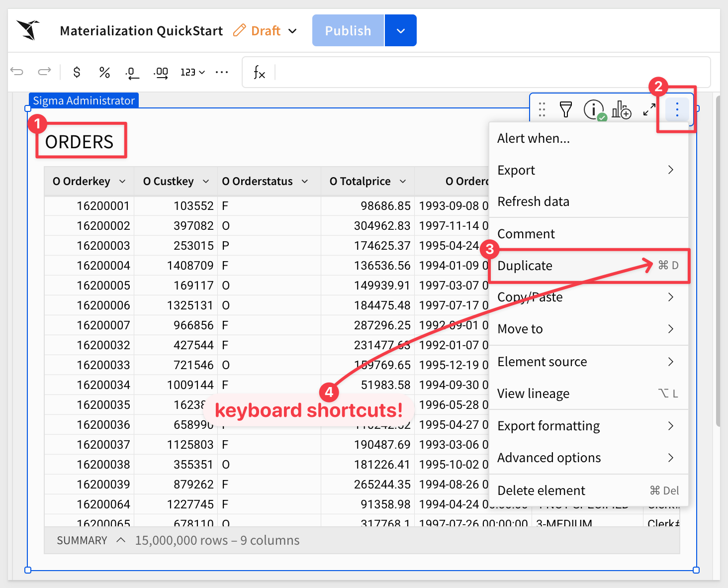Viewport: 728px width, 588px height.
Task: Click the Sigma bird logo
Action: pos(28,30)
